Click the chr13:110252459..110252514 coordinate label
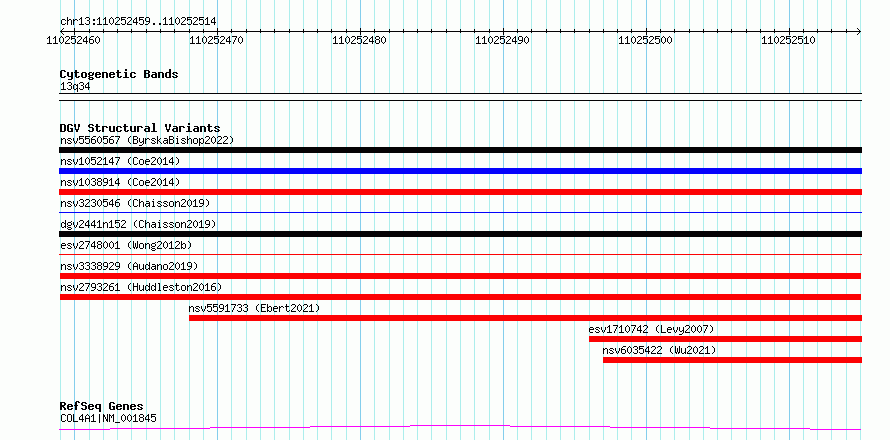 point(138,22)
